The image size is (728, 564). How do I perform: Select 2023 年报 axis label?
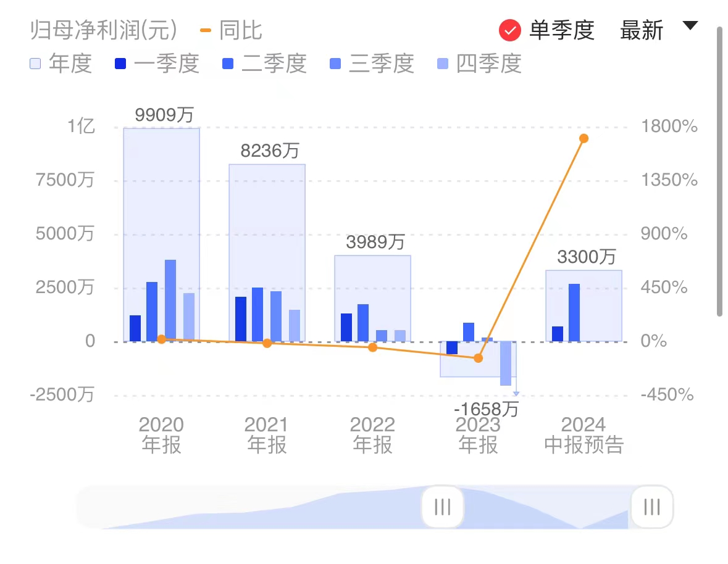click(478, 434)
